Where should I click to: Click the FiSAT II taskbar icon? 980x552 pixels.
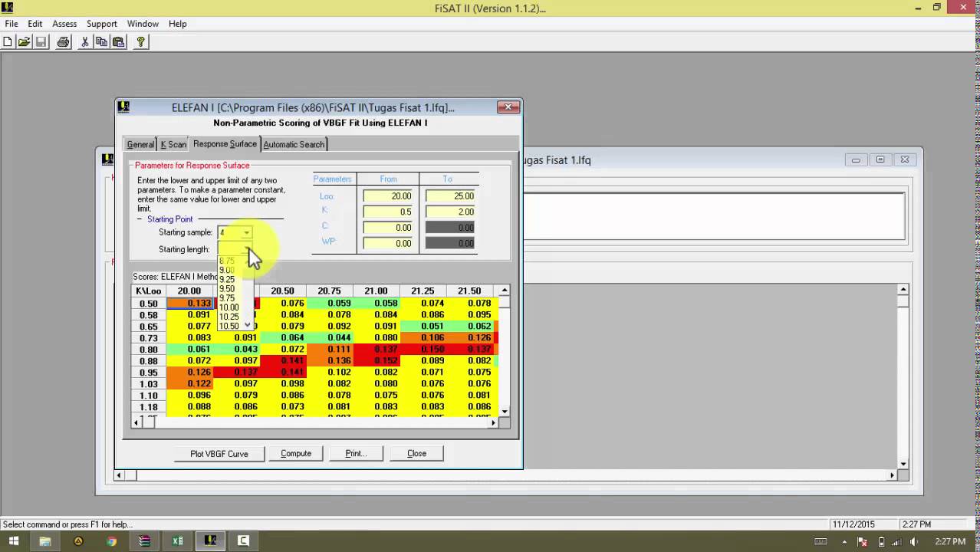click(x=210, y=540)
